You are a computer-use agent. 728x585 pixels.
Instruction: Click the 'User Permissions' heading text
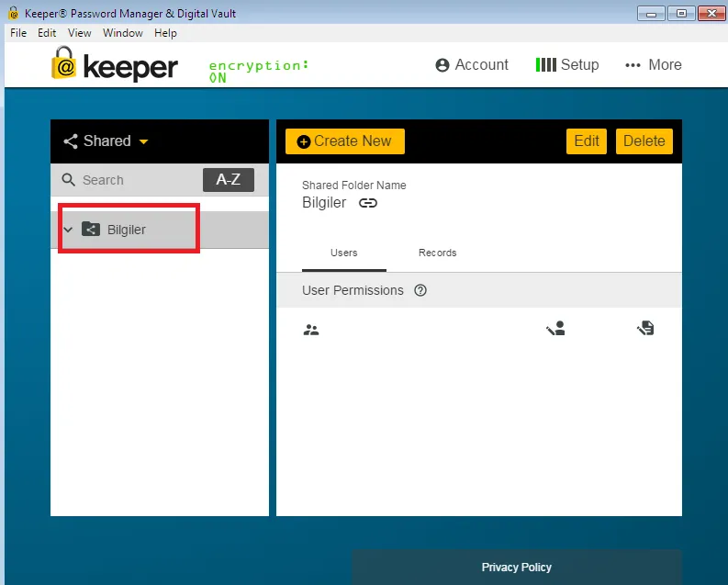[353, 290]
